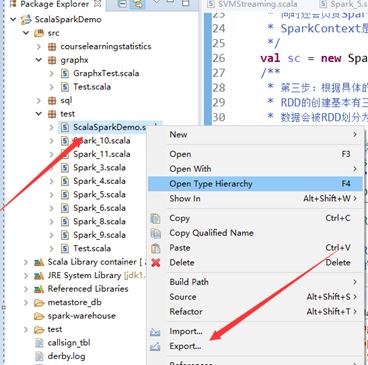This screenshot has height=365, width=368.
Task: Click the Spark_6.scala file icon
Action: 65,208
